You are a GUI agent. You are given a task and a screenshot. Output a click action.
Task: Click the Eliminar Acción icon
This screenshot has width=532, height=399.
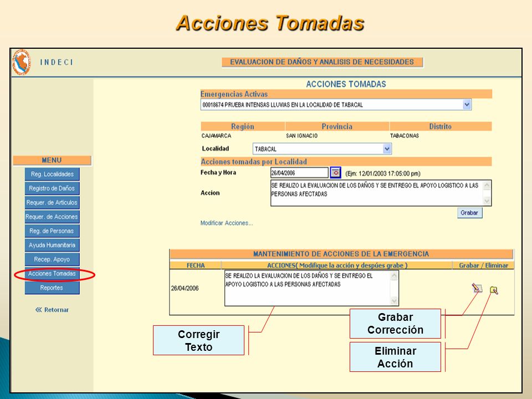tap(494, 290)
